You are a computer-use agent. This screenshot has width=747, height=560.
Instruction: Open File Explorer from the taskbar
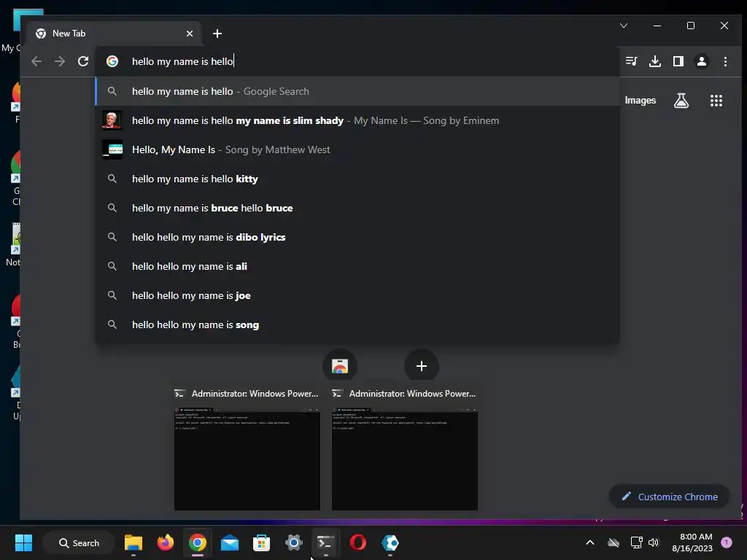(133, 542)
